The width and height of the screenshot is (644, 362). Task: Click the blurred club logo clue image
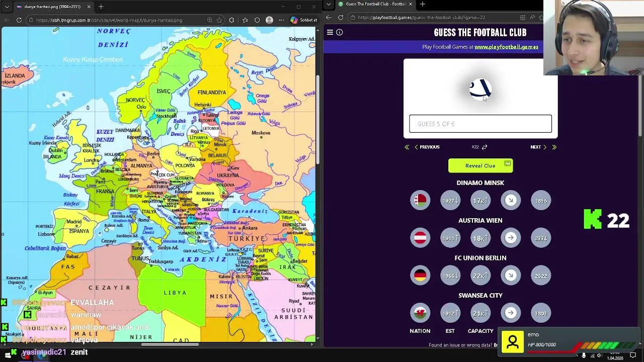[480, 89]
